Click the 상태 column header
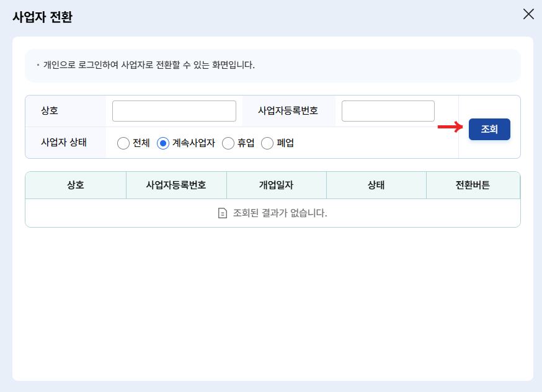 coord(376,185)
